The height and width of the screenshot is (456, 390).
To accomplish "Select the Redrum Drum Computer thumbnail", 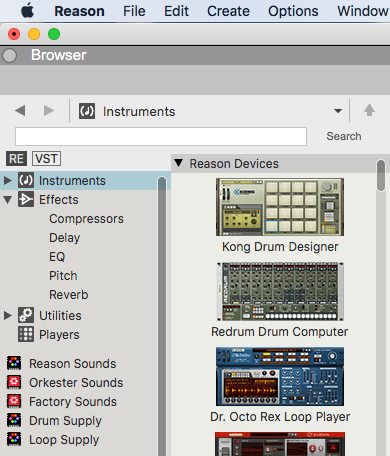I will tap(280, 292).
